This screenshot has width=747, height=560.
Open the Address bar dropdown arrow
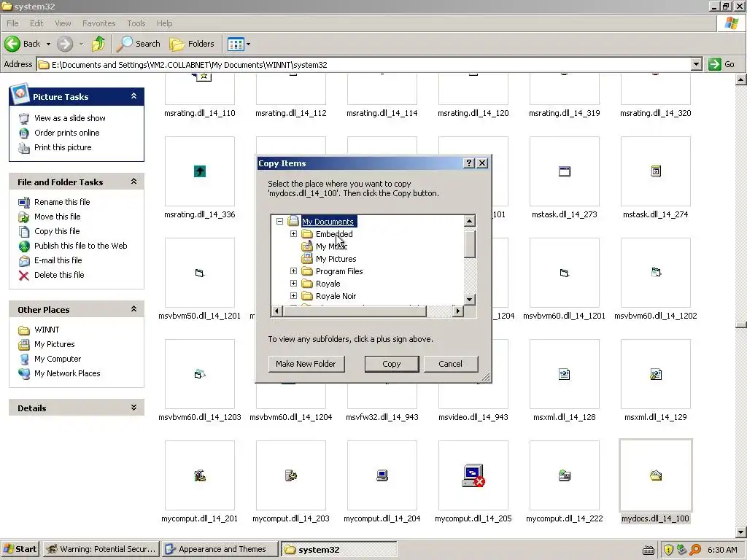[x=696, y=64]
